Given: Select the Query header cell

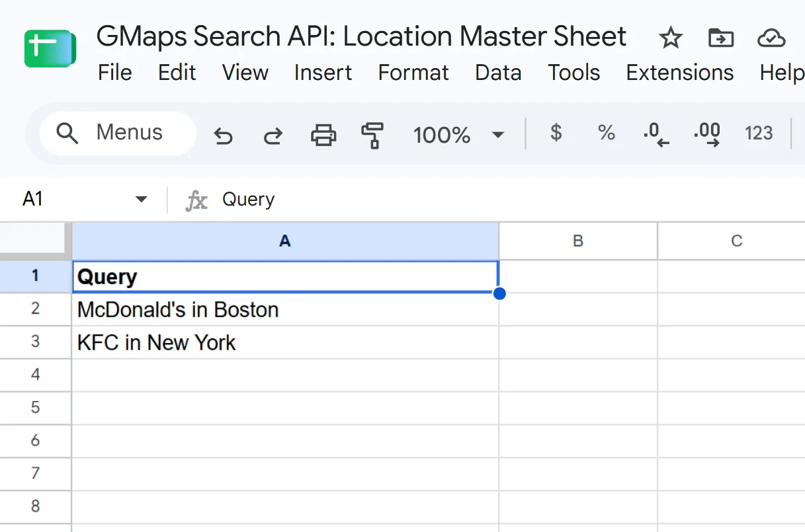Looking at the screenshot, I should coord(285,276).
